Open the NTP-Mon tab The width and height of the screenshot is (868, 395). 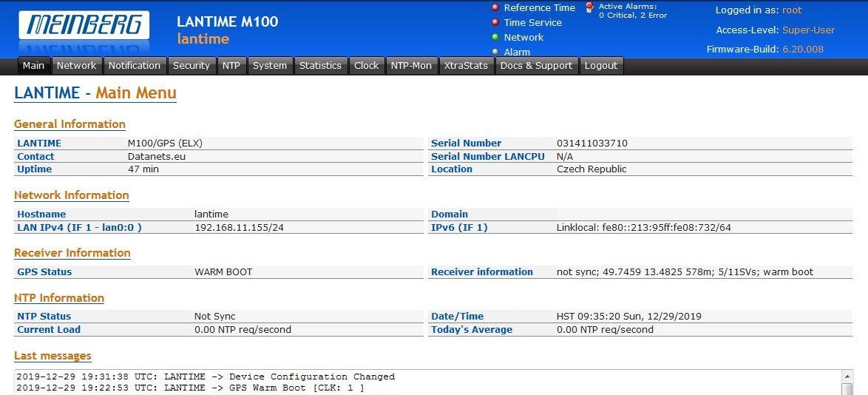(x=411, y=65)
